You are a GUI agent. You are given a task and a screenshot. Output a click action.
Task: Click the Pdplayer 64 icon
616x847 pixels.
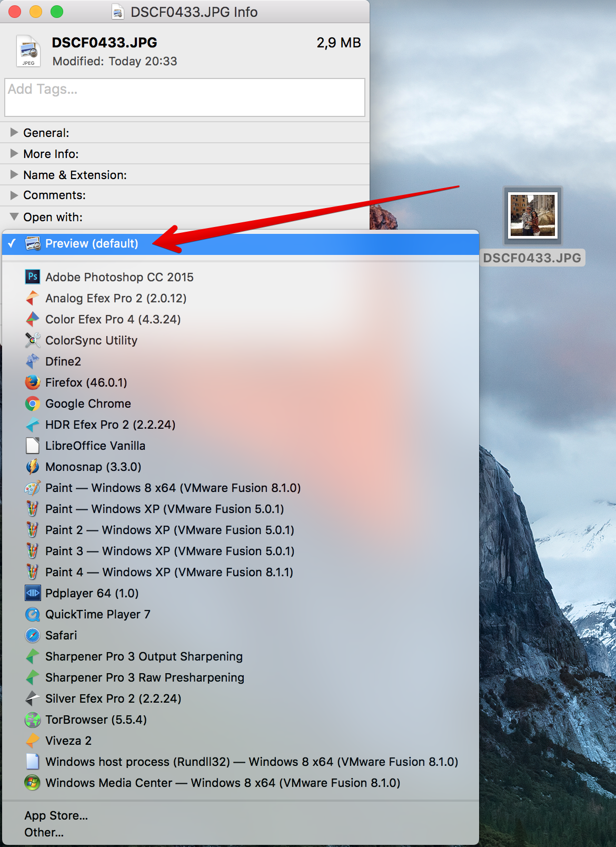point(33,593)
